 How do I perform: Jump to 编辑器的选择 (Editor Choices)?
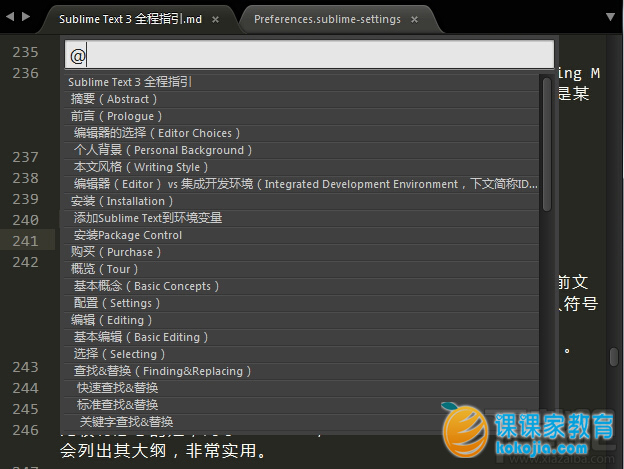(302, 133)
